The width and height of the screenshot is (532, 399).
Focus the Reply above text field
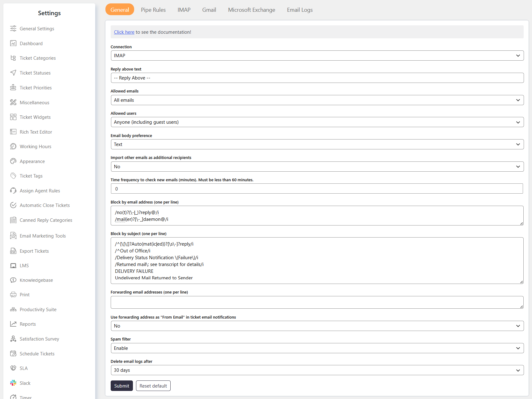point(317,78)
